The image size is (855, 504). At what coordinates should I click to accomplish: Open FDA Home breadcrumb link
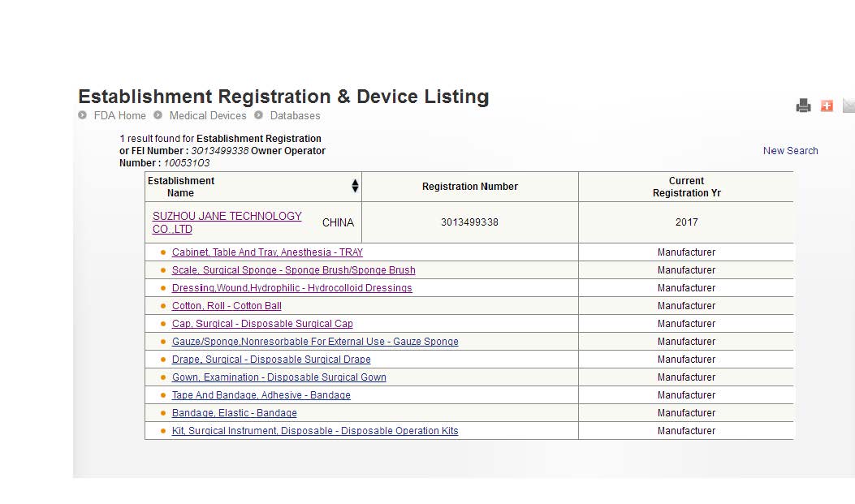point(119,115)
